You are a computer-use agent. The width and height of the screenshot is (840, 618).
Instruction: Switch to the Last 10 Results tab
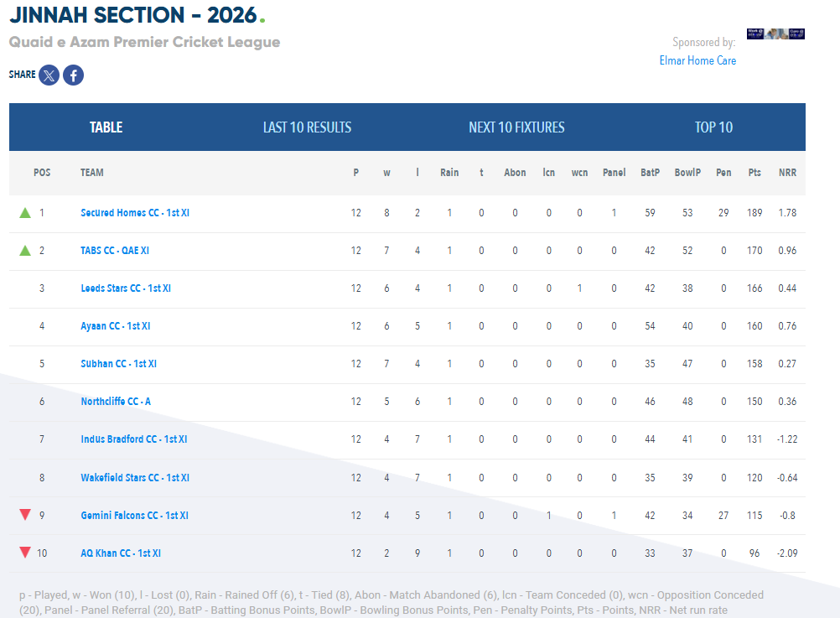pos(307,127)
